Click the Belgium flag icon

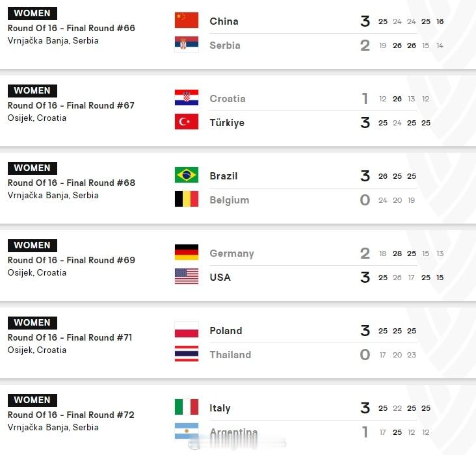tap(187, 199)
